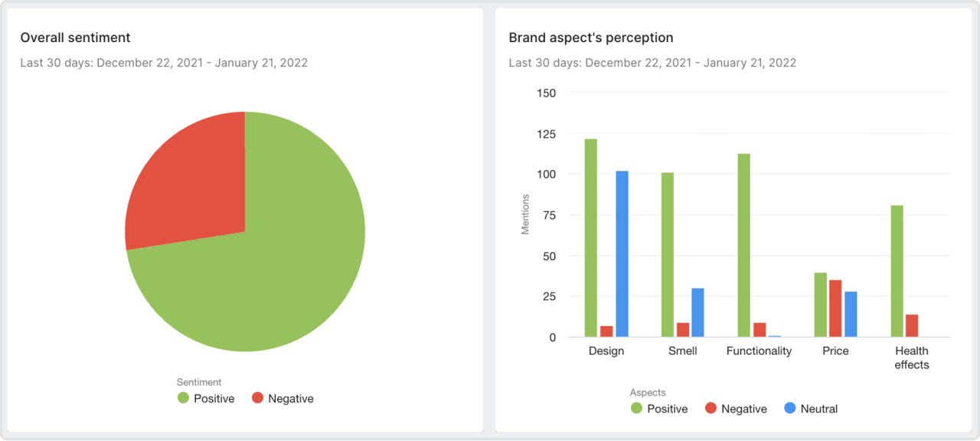Select the Smell positive green bar

coord(668,255)
